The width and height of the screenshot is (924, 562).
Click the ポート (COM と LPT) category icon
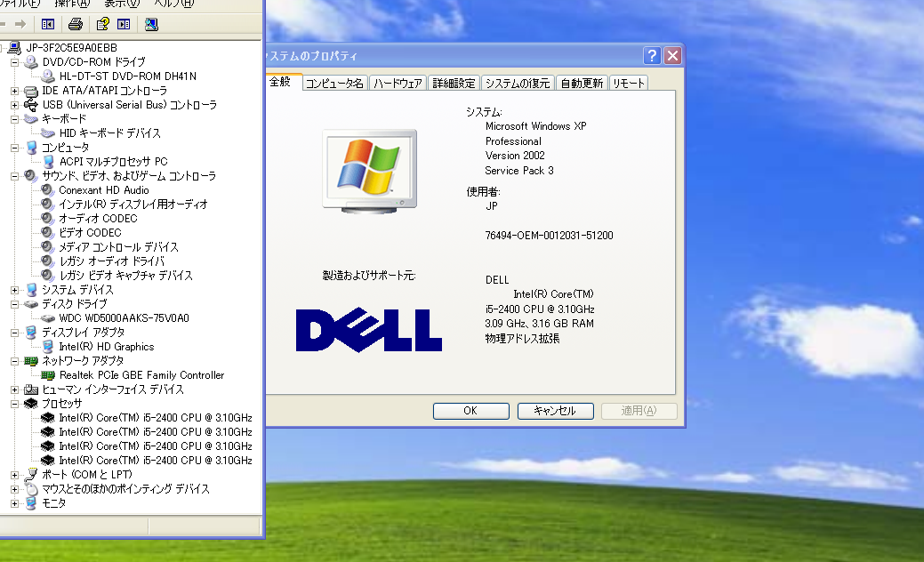[x=30, y=474]
